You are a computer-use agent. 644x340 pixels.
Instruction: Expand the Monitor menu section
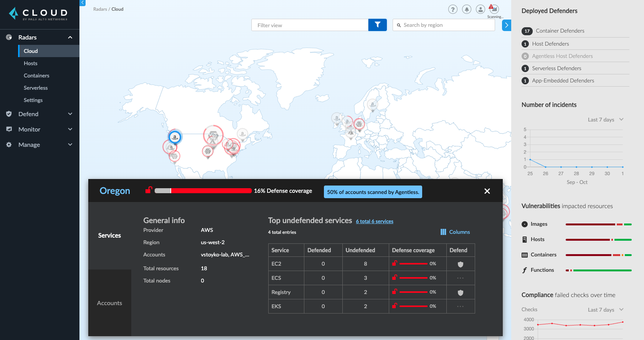(x=70, y=129)
